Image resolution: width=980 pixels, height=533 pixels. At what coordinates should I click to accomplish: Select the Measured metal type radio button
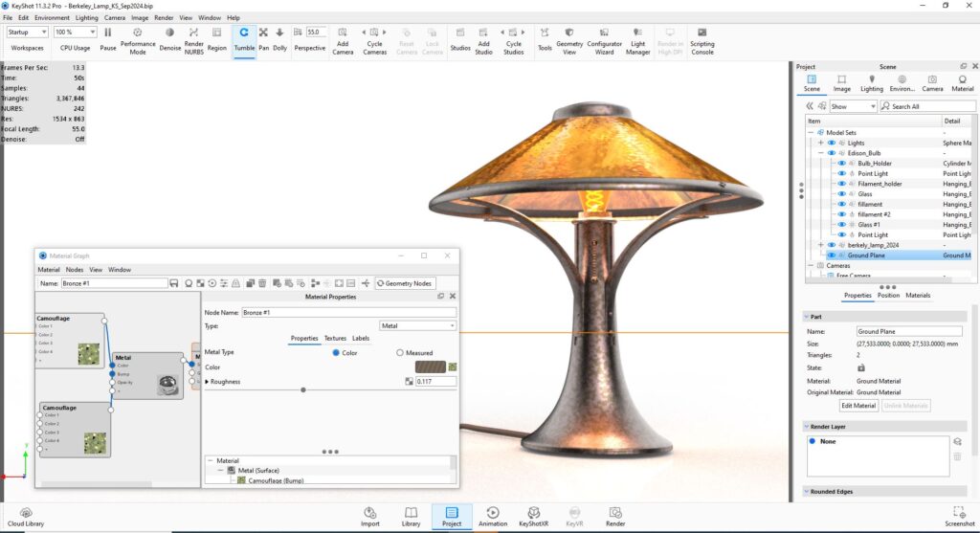(400, 353)
